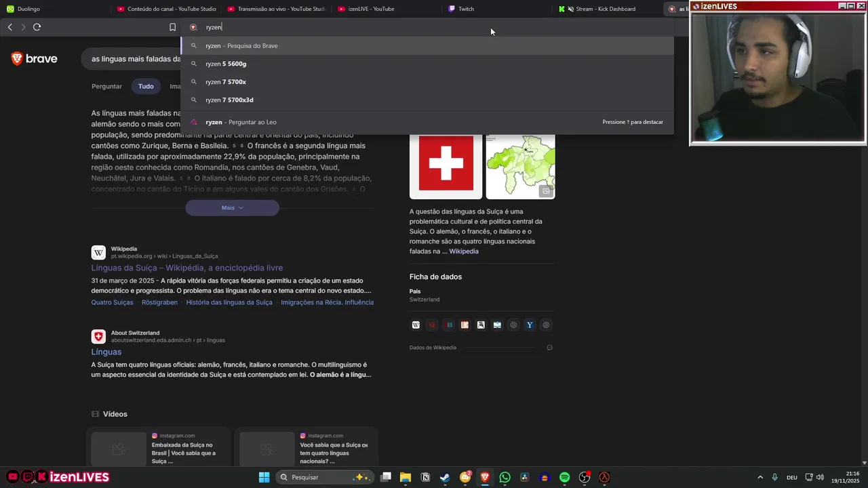Open Embaixada da Suíça no Brasil video card

[x=157, y=449]
